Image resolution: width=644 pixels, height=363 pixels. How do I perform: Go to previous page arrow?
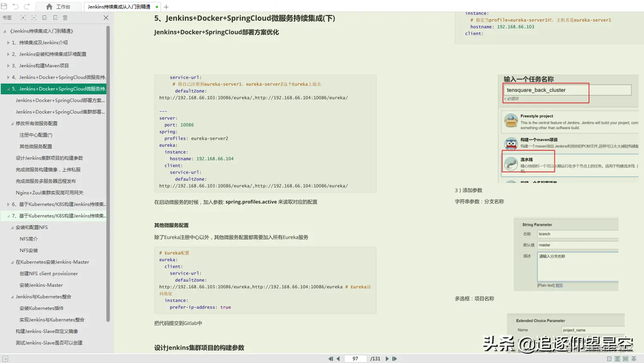click(x=338, y=359)
